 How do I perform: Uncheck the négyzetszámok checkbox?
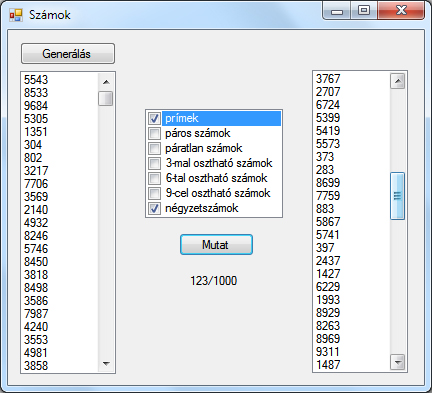pyautogui.click(x=154, y=208)
